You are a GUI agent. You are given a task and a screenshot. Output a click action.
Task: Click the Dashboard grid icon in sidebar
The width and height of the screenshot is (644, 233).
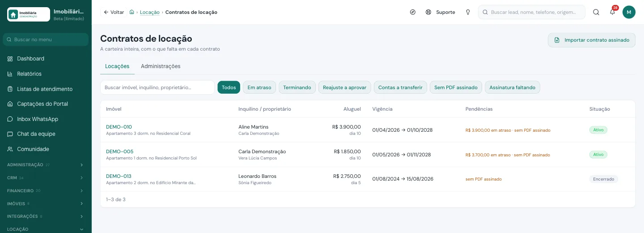click(x=10, y=59)
